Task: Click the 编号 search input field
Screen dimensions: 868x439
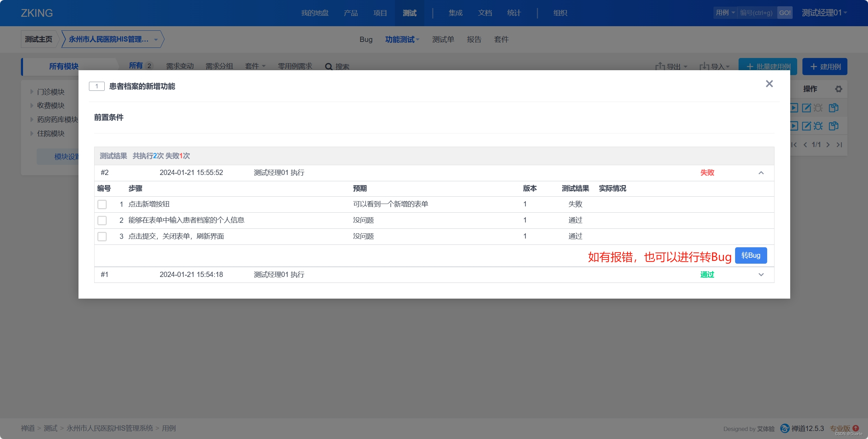Action: point(756,13)
